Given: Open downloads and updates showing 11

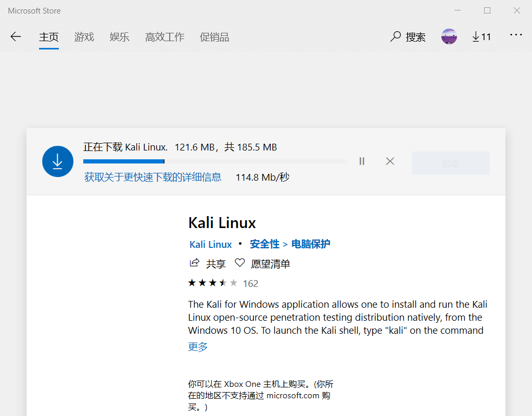Looking at the screenshot, I should (x=482, y=36).
